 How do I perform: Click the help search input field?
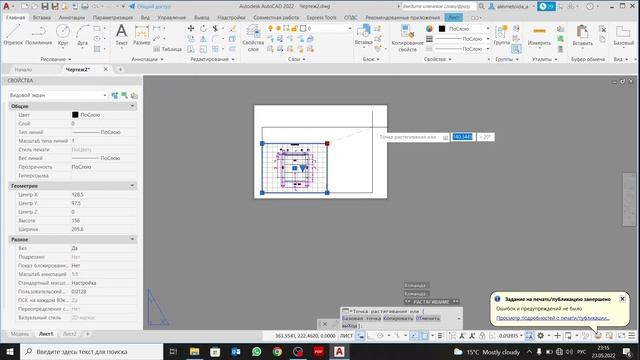[438, 6]
